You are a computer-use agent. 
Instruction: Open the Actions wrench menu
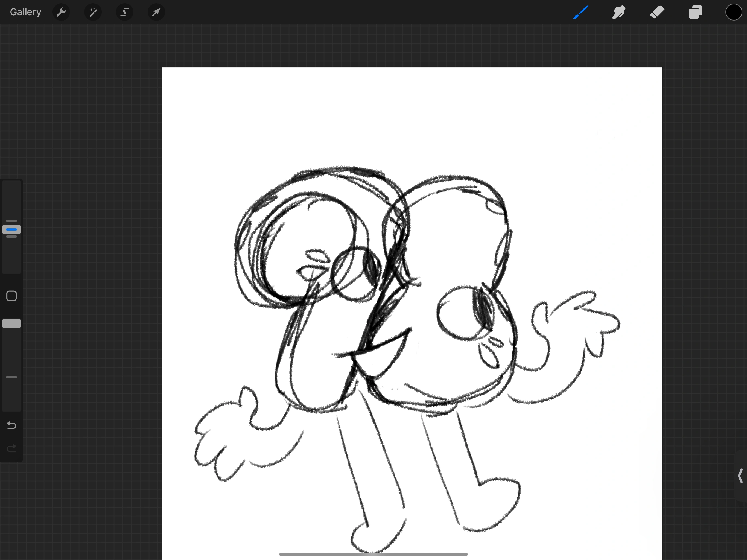[61, 13]
